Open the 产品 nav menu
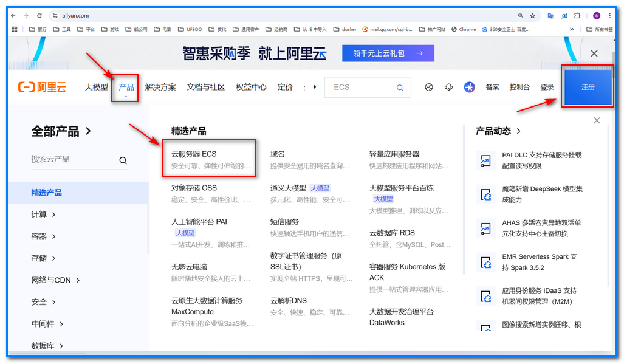The height and width of the screenshot is (364, 624). (x=126, y=87)
